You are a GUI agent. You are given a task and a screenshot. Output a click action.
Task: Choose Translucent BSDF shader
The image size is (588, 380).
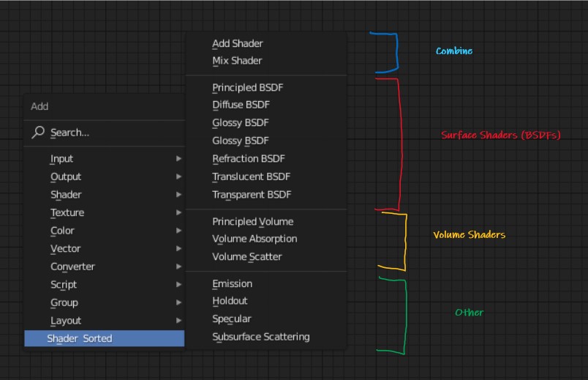click(x=266, y=177)
